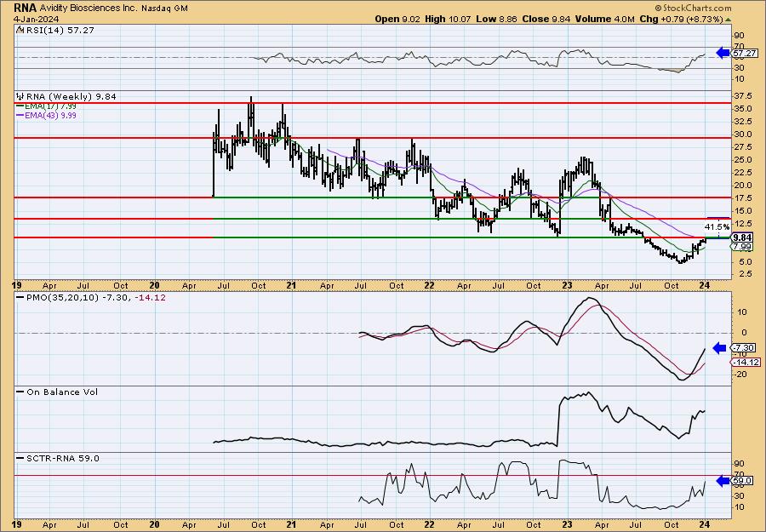
Task: Click the 17.5 price axis label
Action: point(742,197)
